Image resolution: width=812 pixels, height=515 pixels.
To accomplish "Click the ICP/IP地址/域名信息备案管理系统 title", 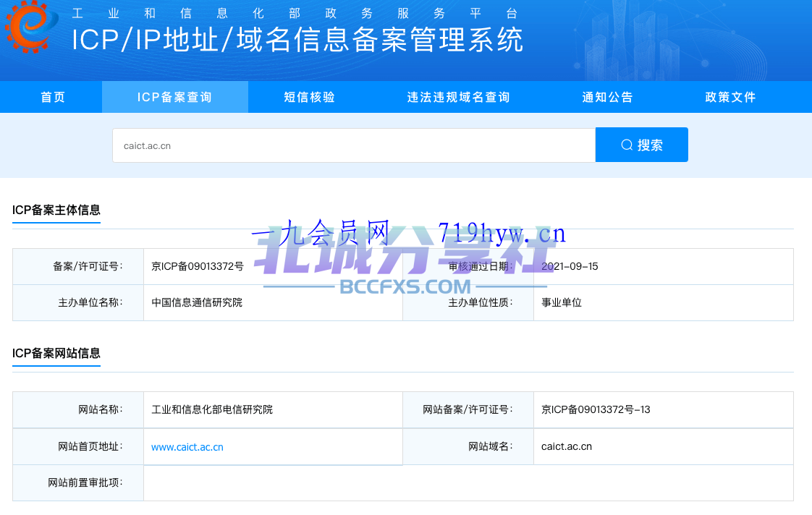I will (x=297, y=41).
